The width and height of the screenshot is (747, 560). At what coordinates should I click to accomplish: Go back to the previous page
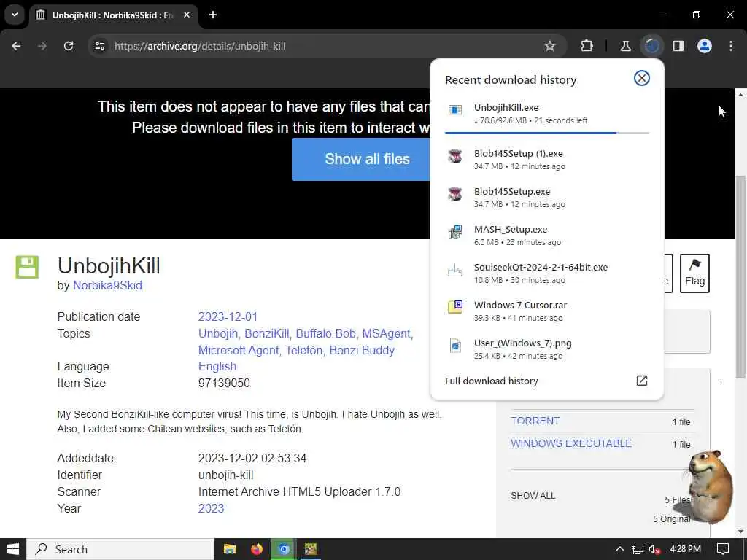(16, 46)
